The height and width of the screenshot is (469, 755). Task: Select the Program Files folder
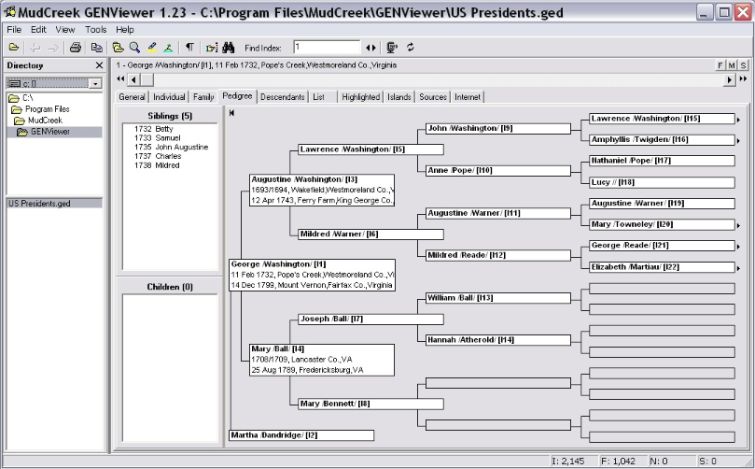pyautogui.click(x=41, y=109)
